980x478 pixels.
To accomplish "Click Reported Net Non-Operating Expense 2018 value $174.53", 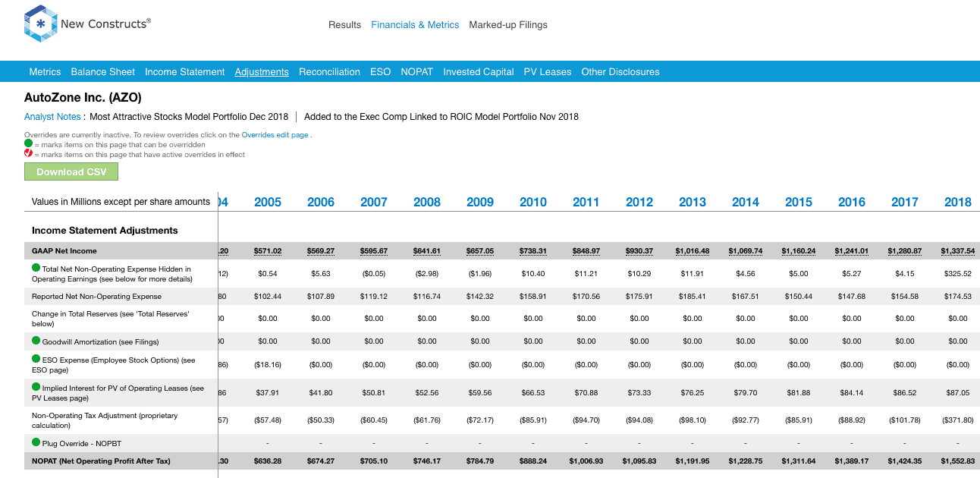I will [x=958, y=297].
